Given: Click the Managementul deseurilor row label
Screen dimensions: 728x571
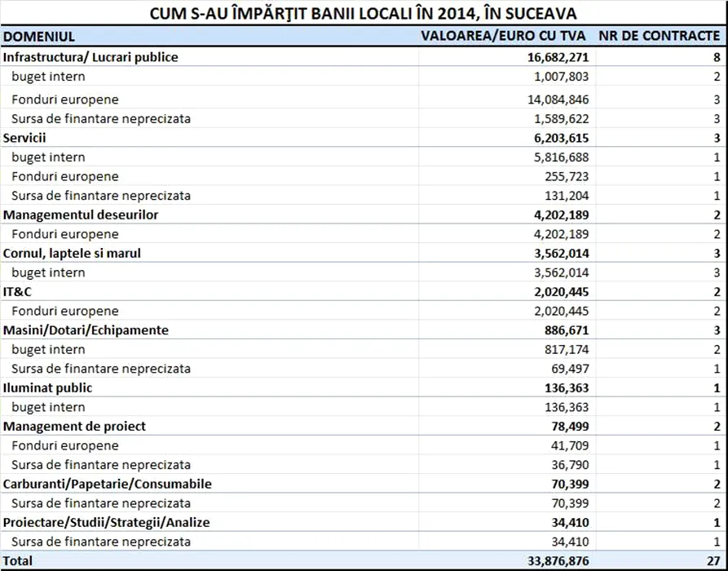Looking at the screenshot, I should click(x=81, y=215).
